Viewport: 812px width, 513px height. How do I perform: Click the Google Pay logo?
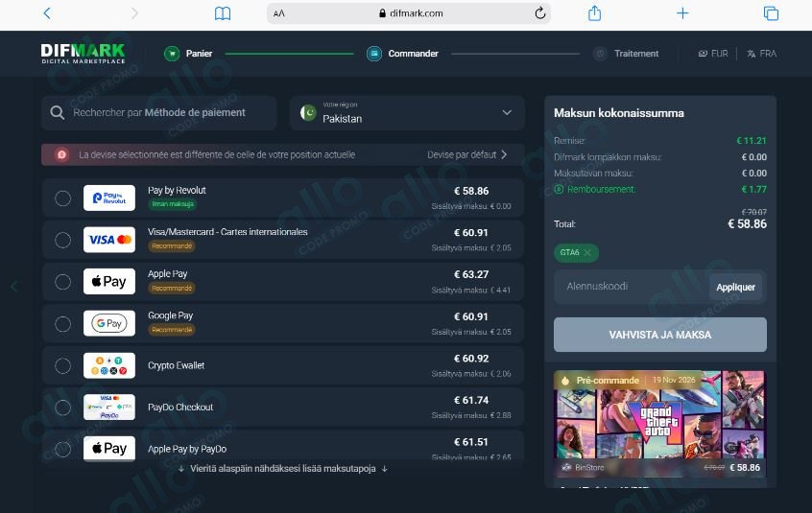tap(109, 323)
